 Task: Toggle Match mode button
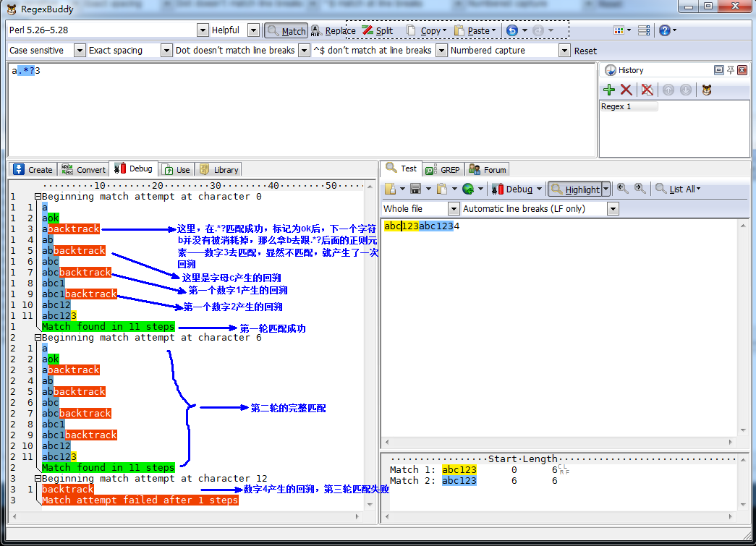[x=286, y=30]
